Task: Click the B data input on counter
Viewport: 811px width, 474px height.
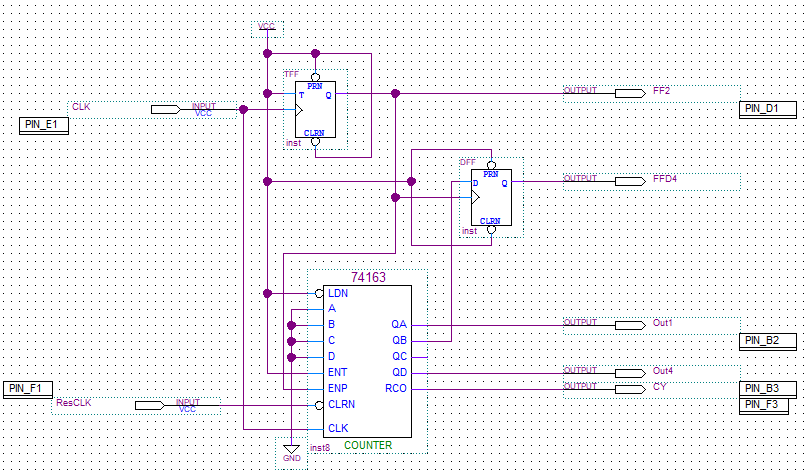Action: tap(332, 324)
